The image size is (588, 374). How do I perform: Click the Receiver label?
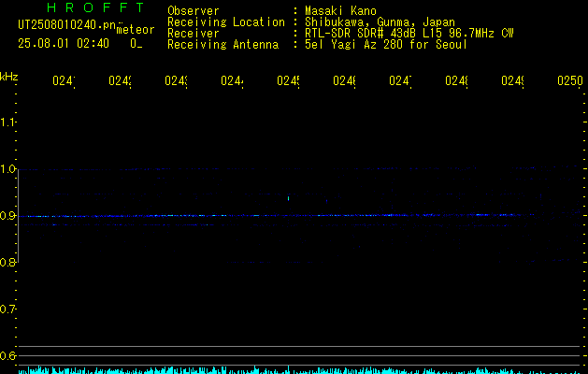194,34
